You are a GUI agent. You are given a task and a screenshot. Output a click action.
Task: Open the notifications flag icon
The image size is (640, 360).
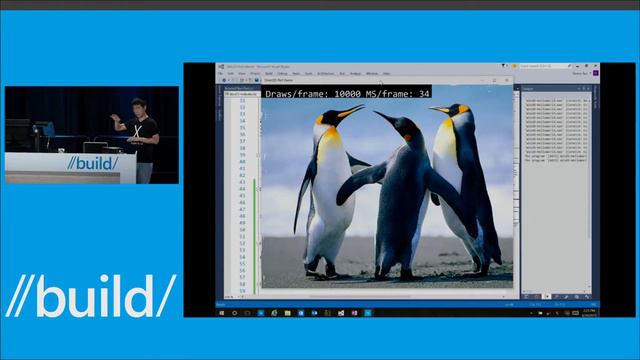tap(503, 66)
